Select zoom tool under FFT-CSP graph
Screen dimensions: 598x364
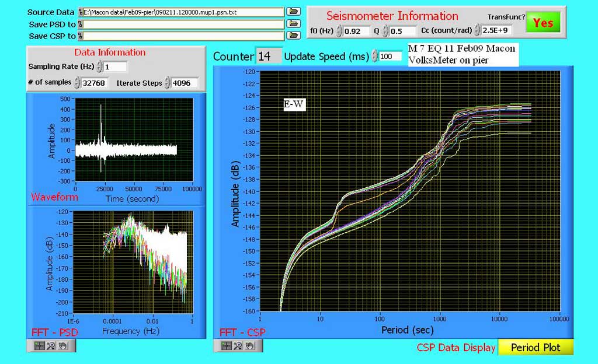point(238,346)
